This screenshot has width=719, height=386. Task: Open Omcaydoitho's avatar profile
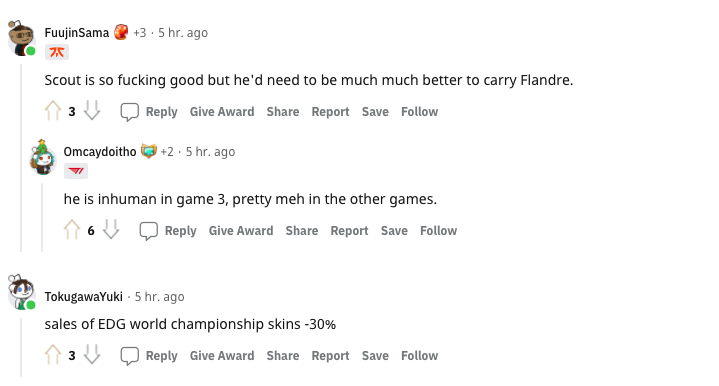click(42, 157)
